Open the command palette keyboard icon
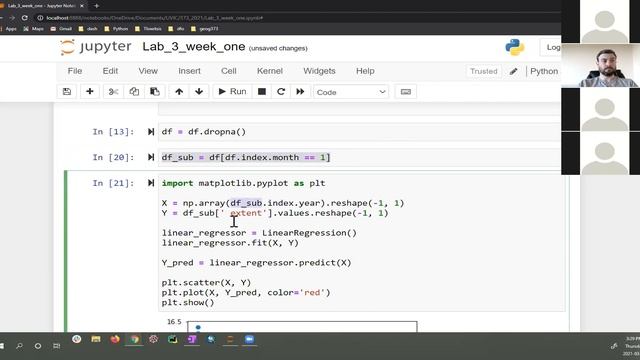This screenshot has width=640, height=360. (406, 92)
